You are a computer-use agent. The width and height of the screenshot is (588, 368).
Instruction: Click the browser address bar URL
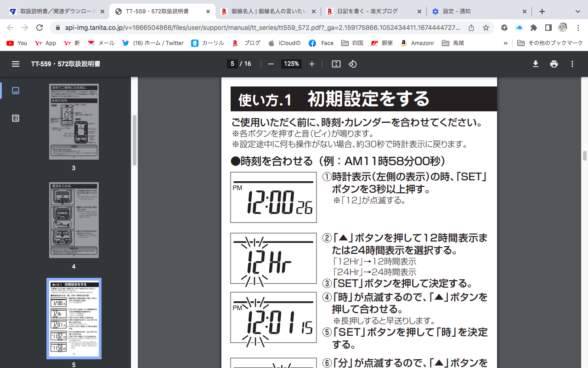(x=263, y=28)
